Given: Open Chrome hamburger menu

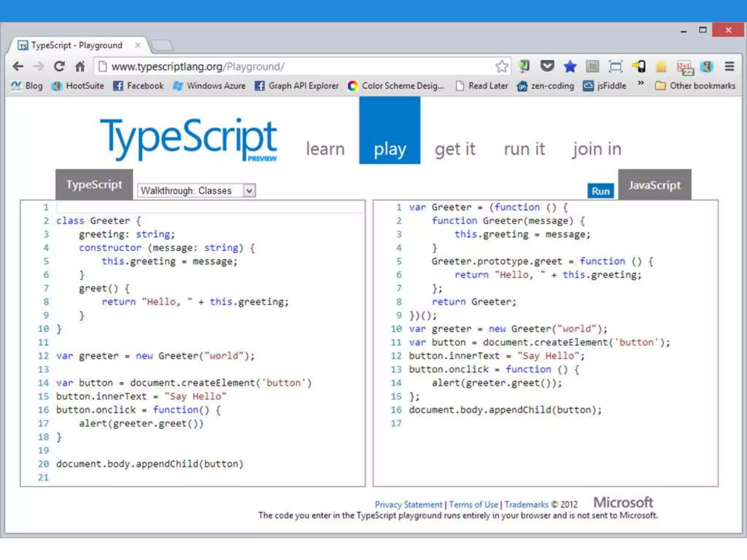Looking at the screenshot, I should click(729, 66).
